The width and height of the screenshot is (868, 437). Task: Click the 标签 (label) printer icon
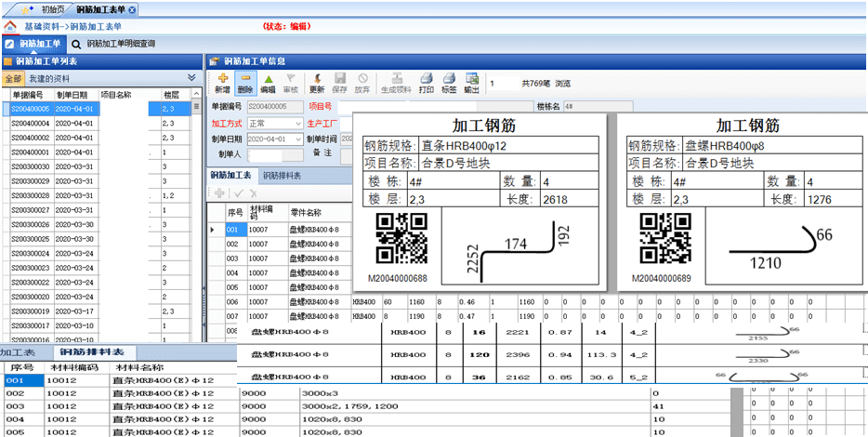[449, 79]
